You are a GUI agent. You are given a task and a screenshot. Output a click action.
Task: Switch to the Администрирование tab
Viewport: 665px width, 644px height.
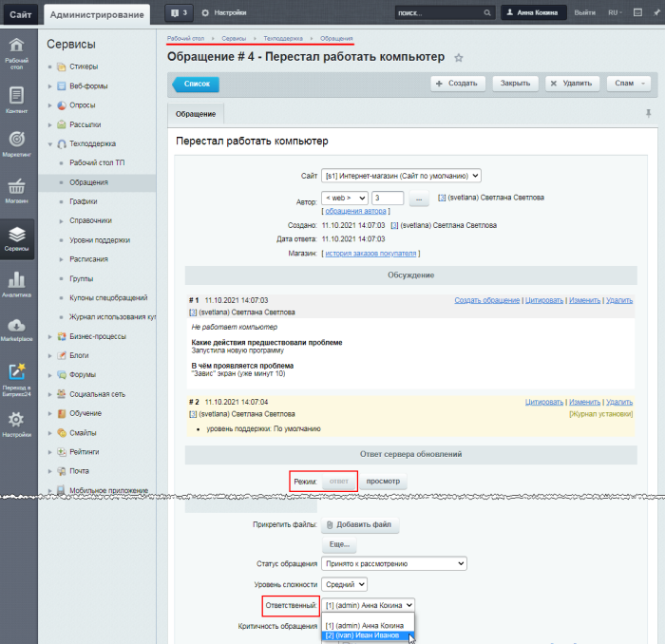coord(97,15)
